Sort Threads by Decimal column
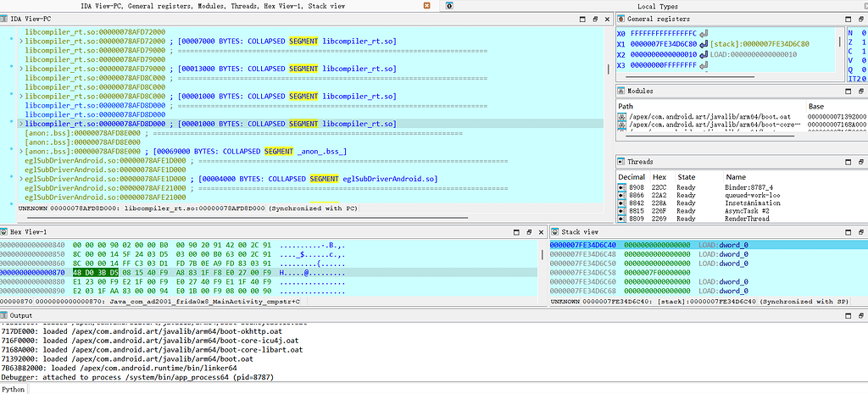The image size is (868, 394). tap(632, 177)
